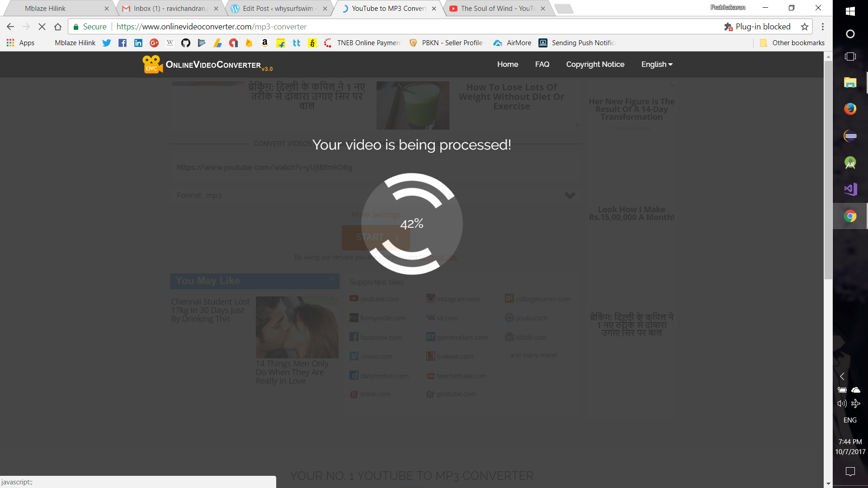The width and height of the screenshot is (868, 488).
Task: Click the OnlineVideoConverter camera logo
Action: click(x=152, y=64)
